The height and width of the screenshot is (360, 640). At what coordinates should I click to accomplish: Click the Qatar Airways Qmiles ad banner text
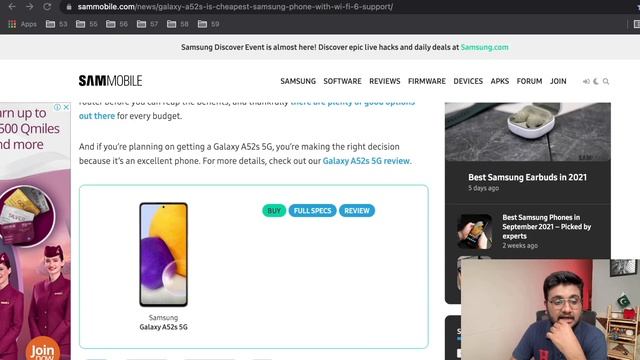coord(29,129)
